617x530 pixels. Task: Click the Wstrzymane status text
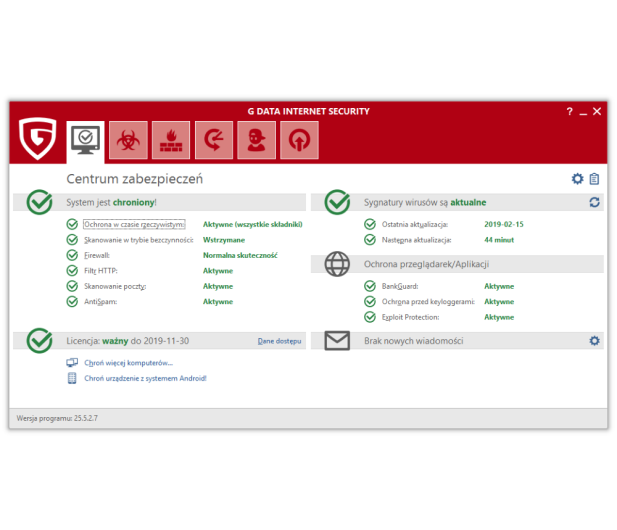pos(224,240)
